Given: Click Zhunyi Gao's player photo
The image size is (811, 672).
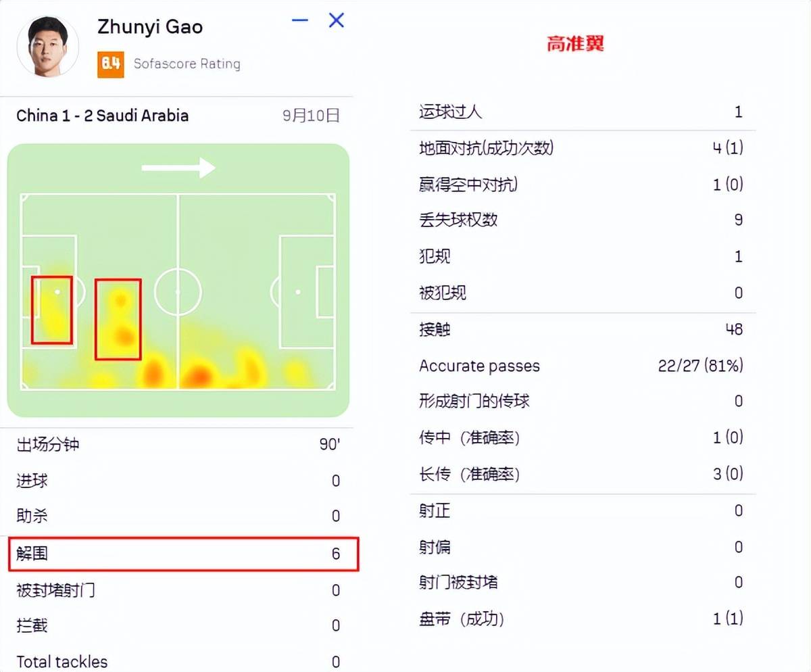Looking at the screenshot, I should (48, 47).
